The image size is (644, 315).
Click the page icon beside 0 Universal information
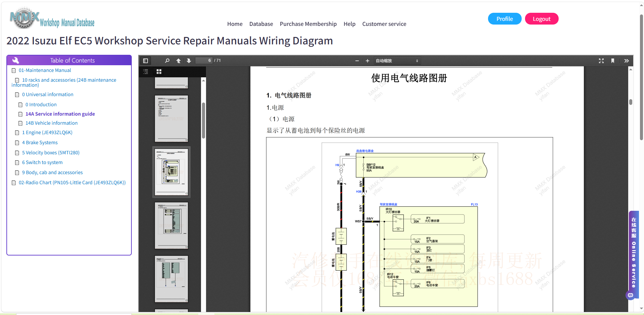coord(17,95)
